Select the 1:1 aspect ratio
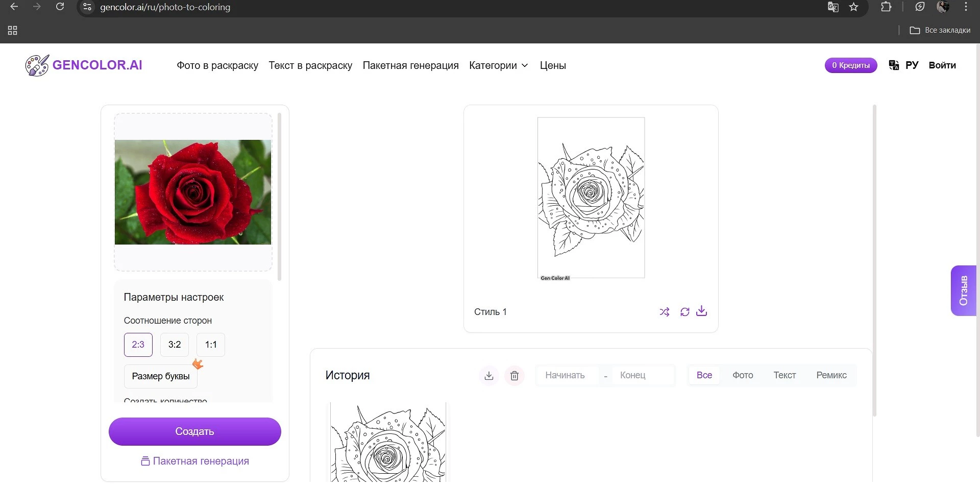This screenshot has height=487, width=980. point(211,345)
